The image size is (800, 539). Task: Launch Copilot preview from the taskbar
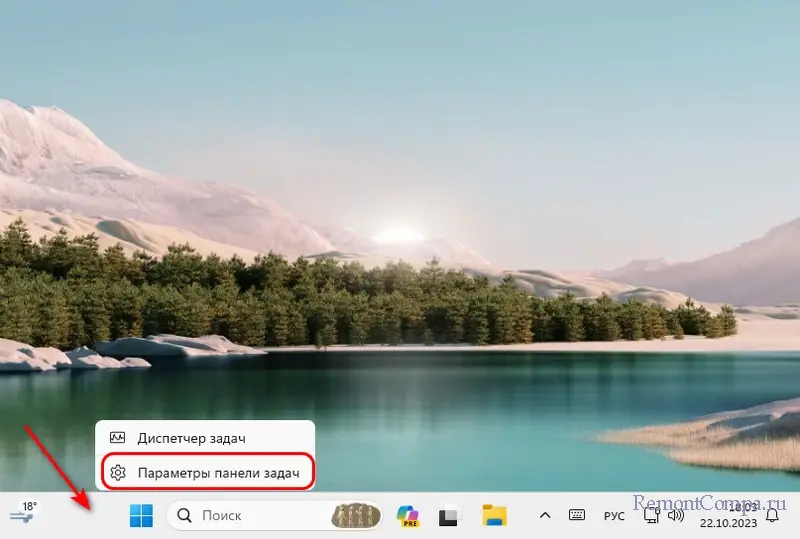point(407,516)
